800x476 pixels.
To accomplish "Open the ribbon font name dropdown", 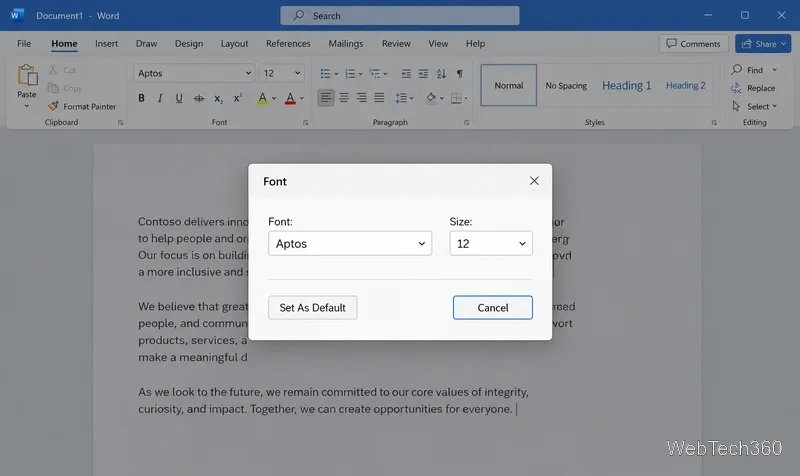I will (x=248, y=73).
